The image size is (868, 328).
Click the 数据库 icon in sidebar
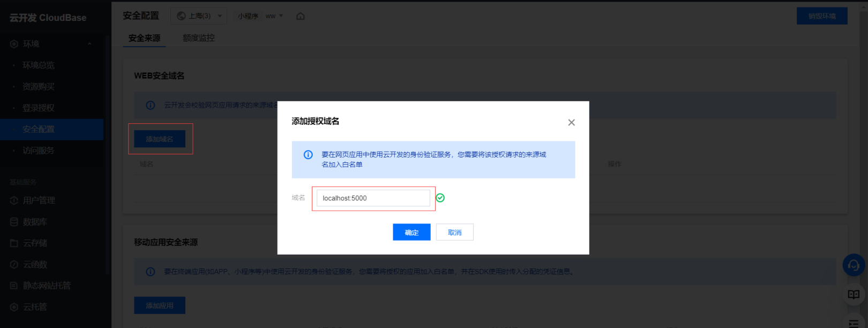[14, 222]
